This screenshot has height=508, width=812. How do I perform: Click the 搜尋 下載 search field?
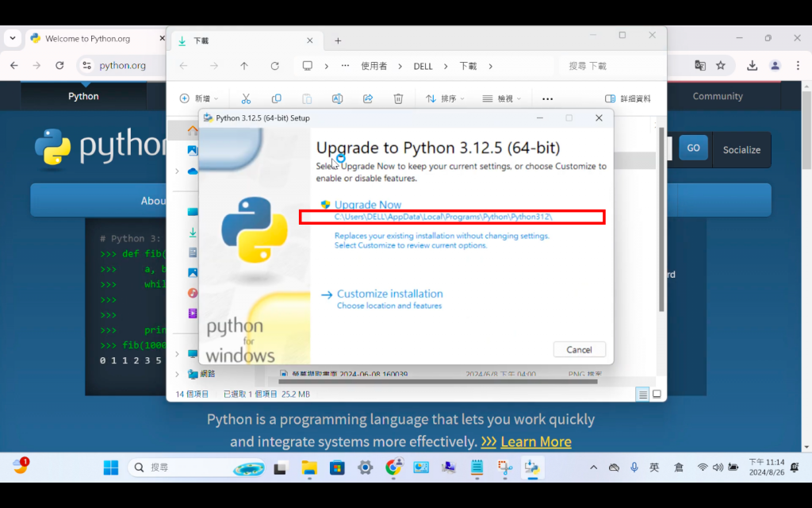611,66
